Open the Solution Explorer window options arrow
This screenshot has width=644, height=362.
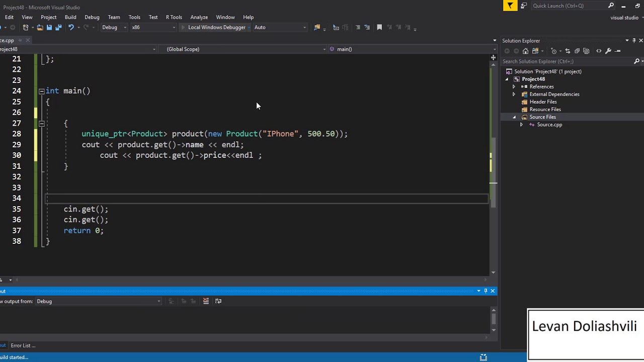[x=627, y=40]
